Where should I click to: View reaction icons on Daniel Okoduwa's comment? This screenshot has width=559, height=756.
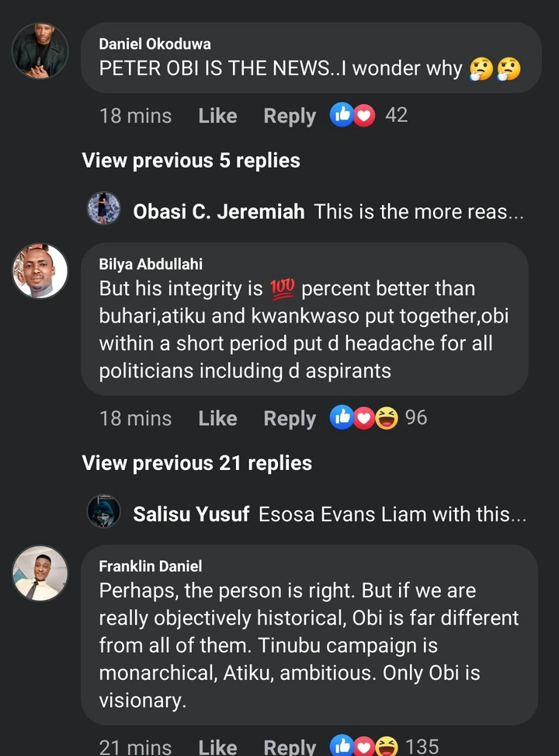tap(352, 116)
